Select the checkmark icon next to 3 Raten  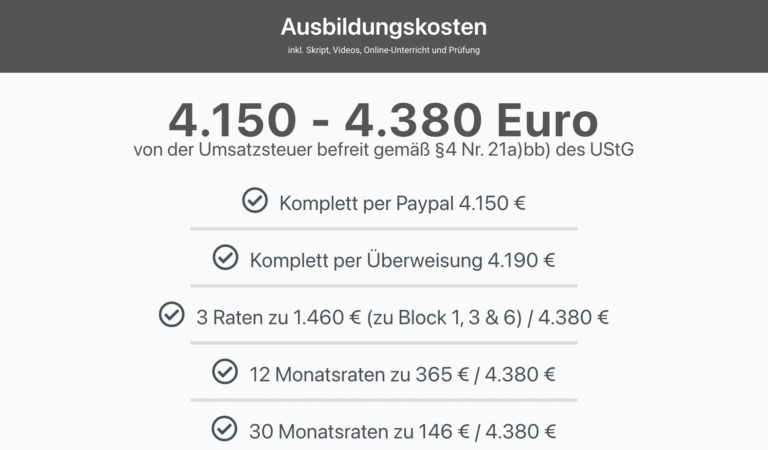(172, 316)
